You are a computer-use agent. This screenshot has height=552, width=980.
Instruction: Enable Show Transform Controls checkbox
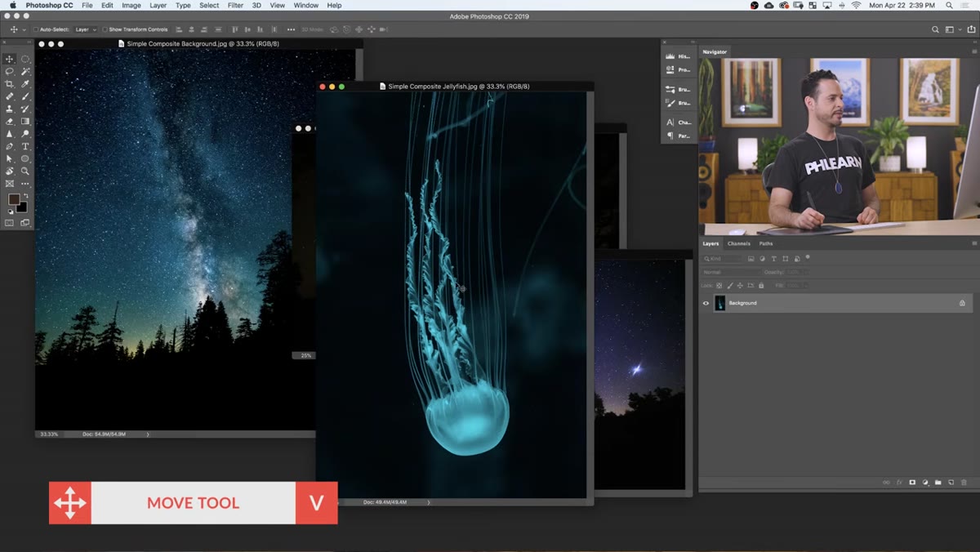pos(105,29)
